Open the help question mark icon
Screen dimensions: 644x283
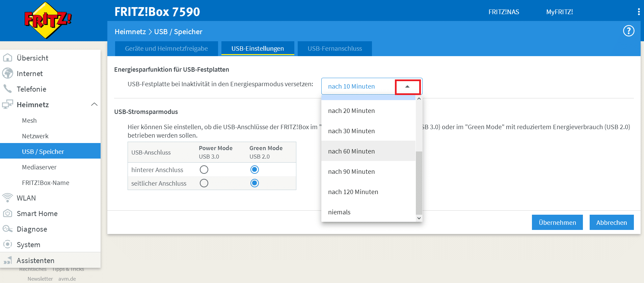click(628, 31)
